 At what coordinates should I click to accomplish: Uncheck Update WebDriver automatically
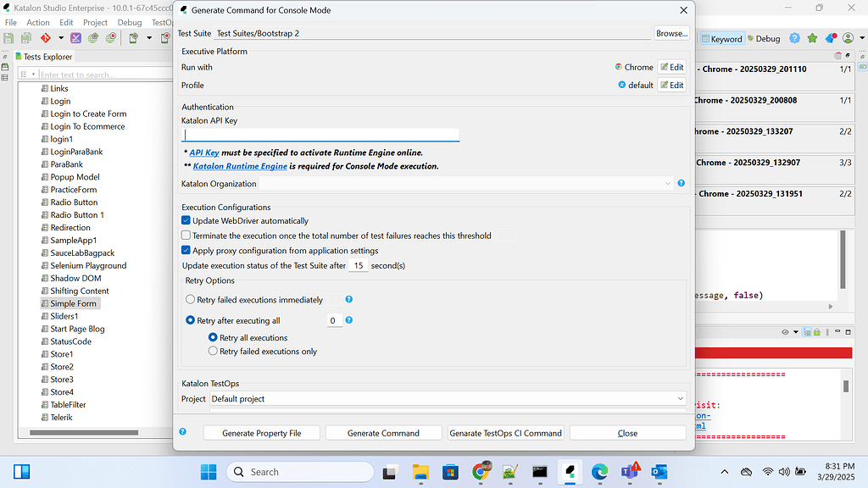click(185, 220)
